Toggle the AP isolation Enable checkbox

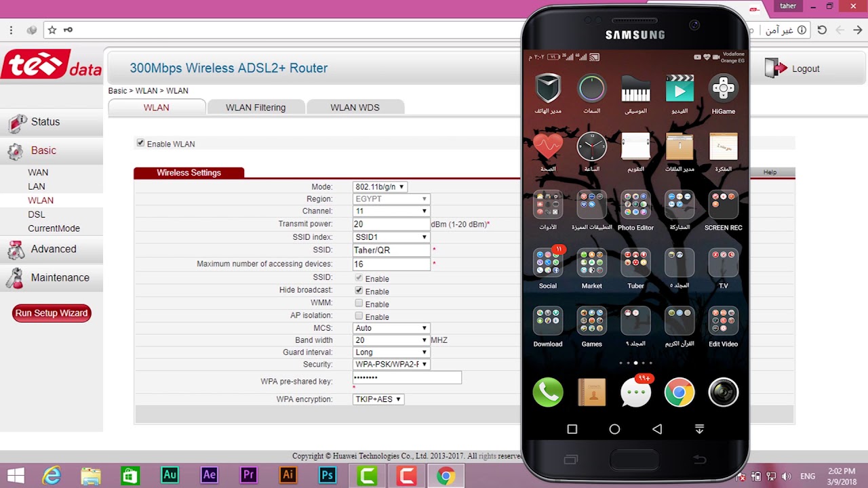tap(359, 316)
